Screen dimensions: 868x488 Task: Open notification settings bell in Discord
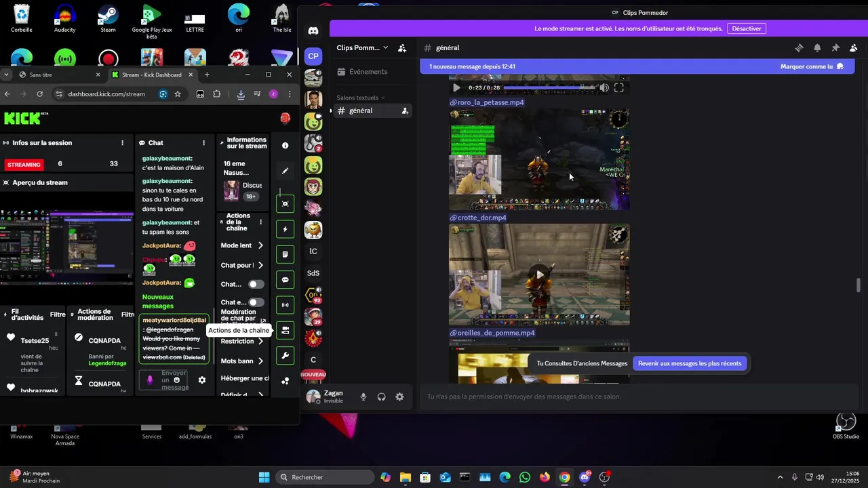click(817, 48)
